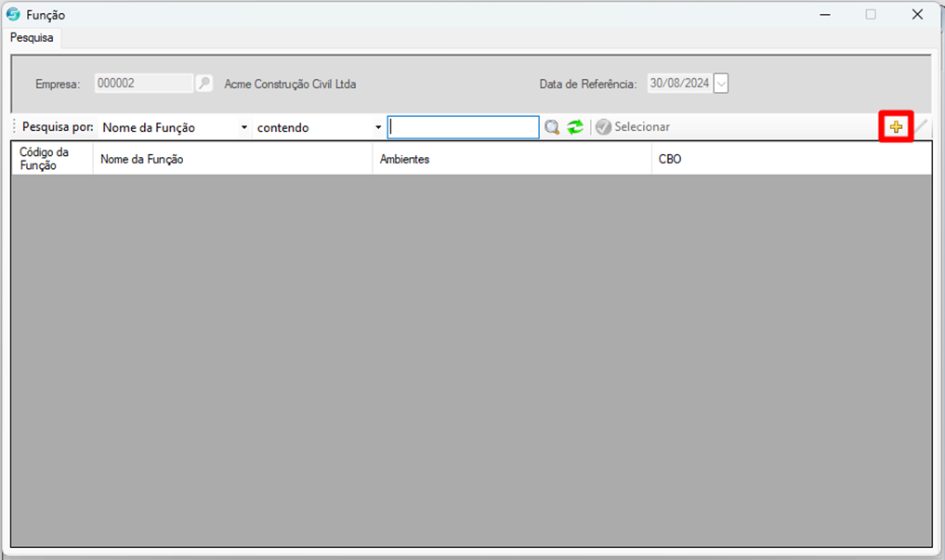Open the 'contendo' match-type dropdown
Screen dimensions: 945x560
click(378, 127)
